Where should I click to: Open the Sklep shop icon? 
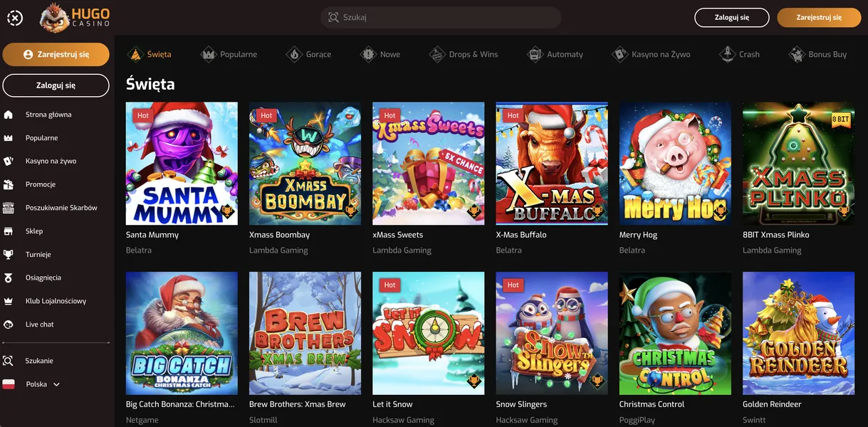tap(9, 231)
